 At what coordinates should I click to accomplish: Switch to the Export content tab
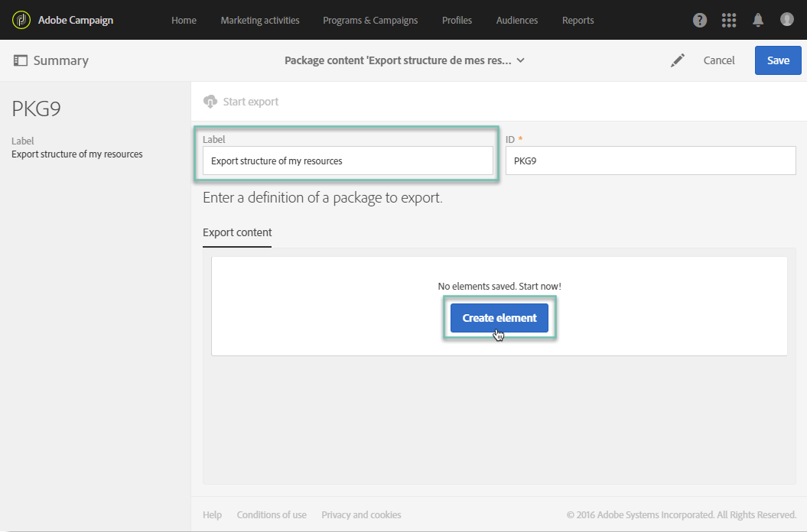tap(237, 232)
